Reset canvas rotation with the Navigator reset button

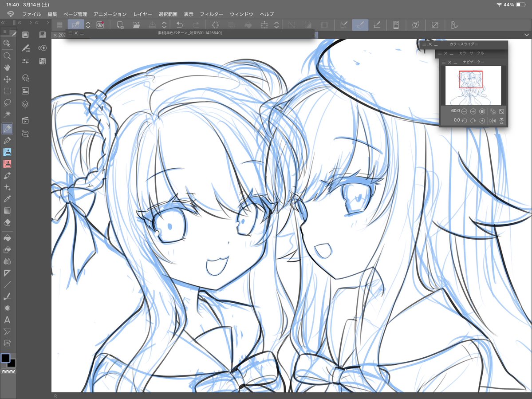(482, 120)
